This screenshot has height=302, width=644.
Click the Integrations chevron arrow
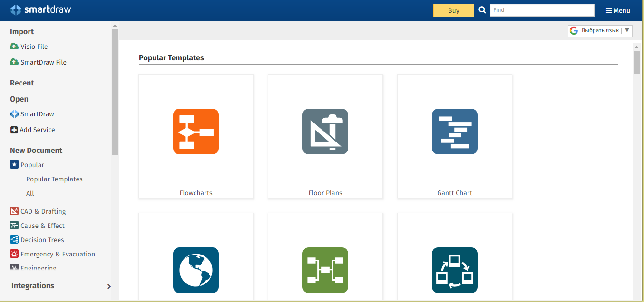109,286
